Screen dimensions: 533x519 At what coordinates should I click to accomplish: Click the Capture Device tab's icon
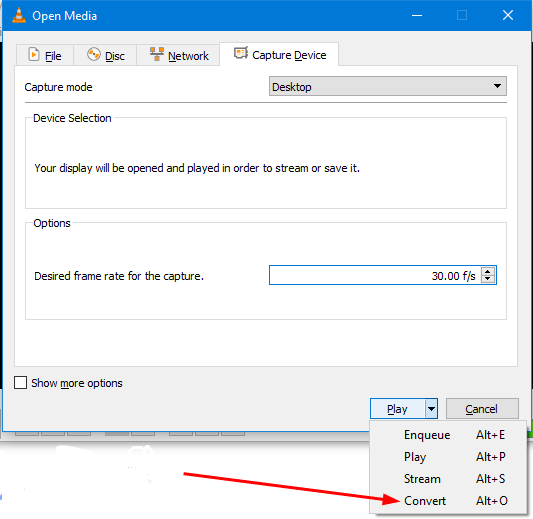[241, 53]
